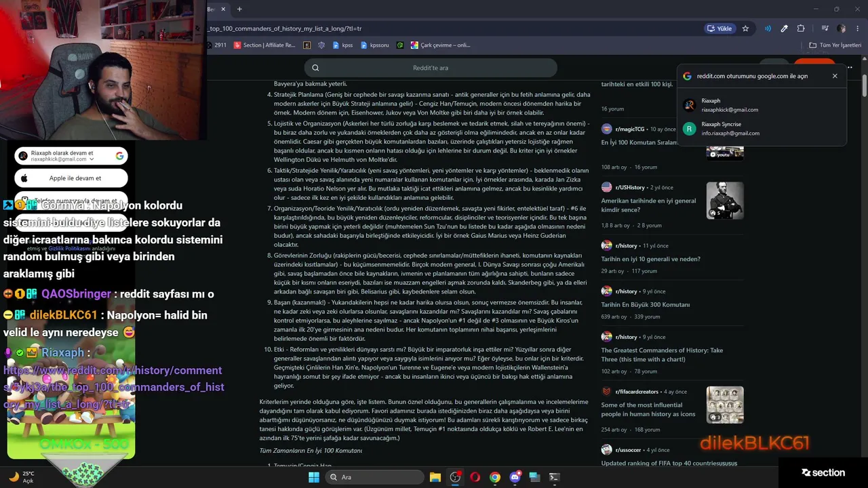Open Some of the most influential people post
Screen dimensions: 868x488
tap(648, 409)
